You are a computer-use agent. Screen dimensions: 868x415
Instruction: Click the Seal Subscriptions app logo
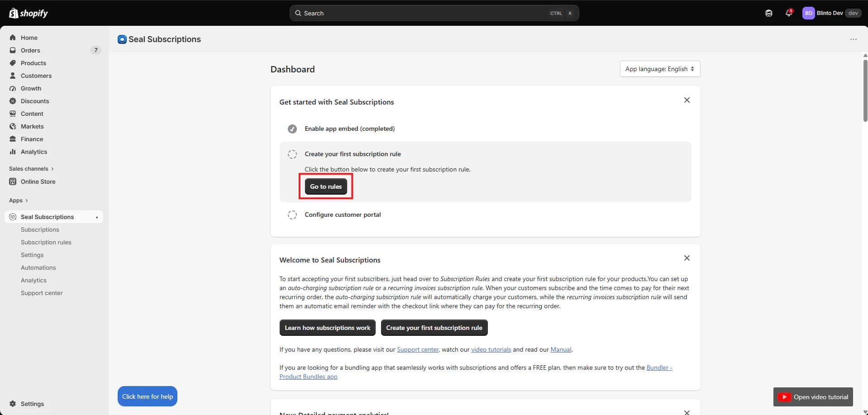point(122,39)
